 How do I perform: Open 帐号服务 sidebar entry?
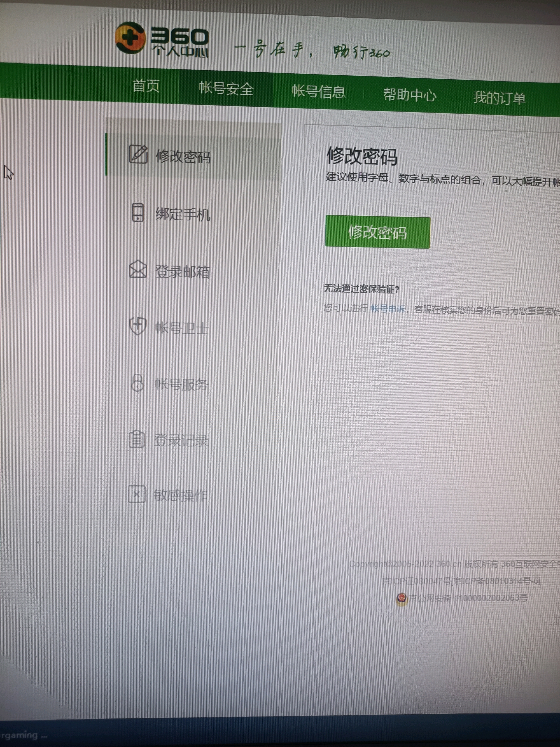click(x=182, y=384)
